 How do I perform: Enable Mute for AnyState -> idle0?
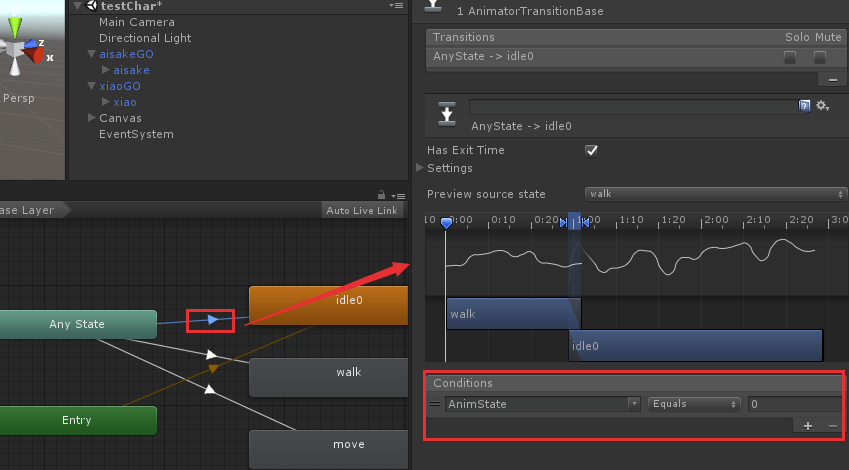coord(820,57)
